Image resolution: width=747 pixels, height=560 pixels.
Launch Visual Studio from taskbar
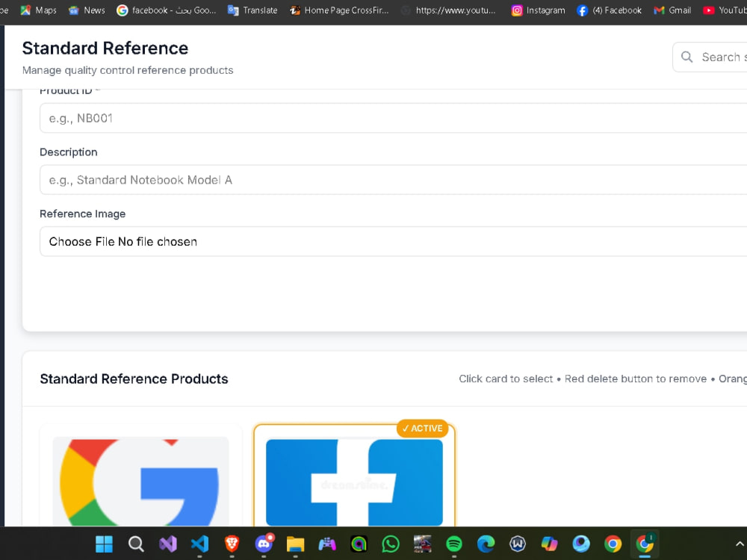tap(167, 544)
